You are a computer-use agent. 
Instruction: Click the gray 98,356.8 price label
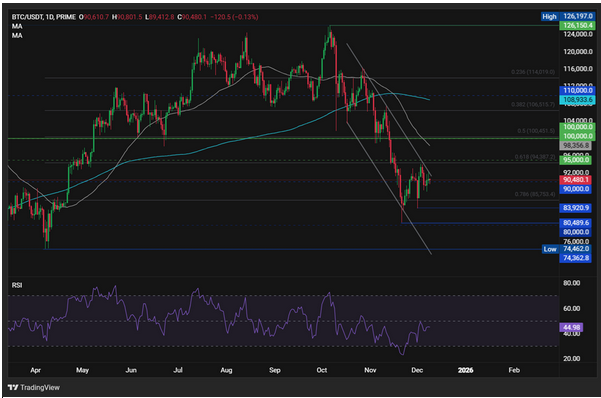tap(576, 145)
